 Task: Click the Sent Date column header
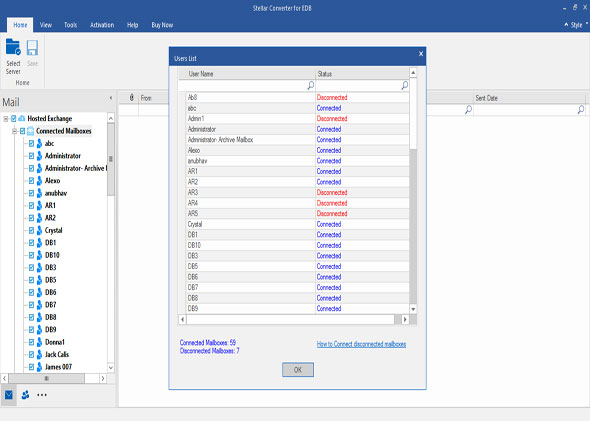pos(530,98)
